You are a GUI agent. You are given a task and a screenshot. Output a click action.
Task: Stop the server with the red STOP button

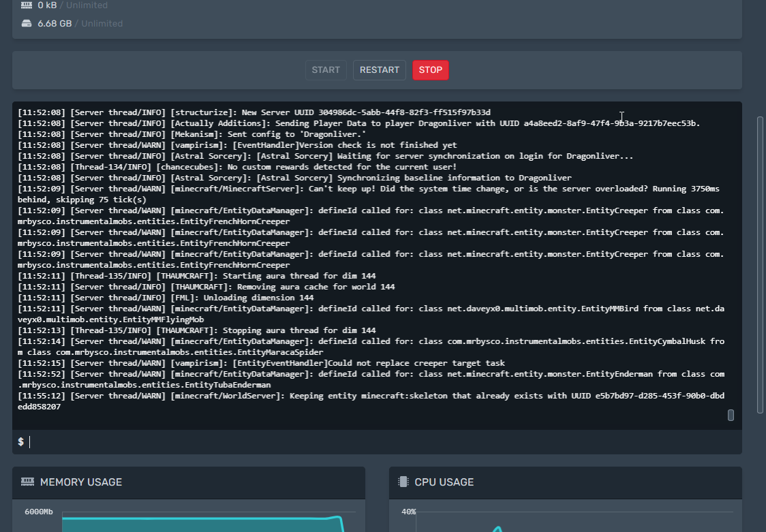[x=430, y=70]
